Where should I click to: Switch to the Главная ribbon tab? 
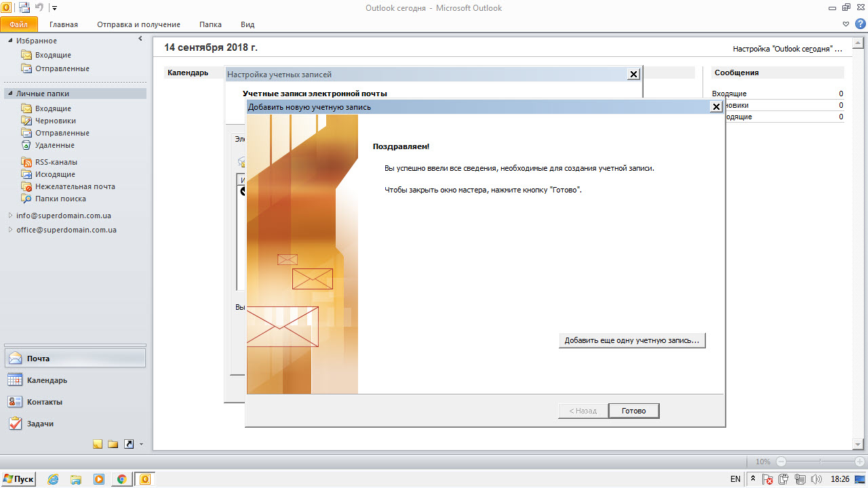tap(63, 24)
